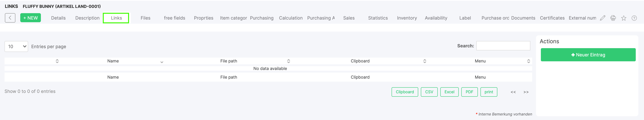Viewport: 644px width, 120px height.
Task: Click the printer icon
Action: click(x=613, y=18)
